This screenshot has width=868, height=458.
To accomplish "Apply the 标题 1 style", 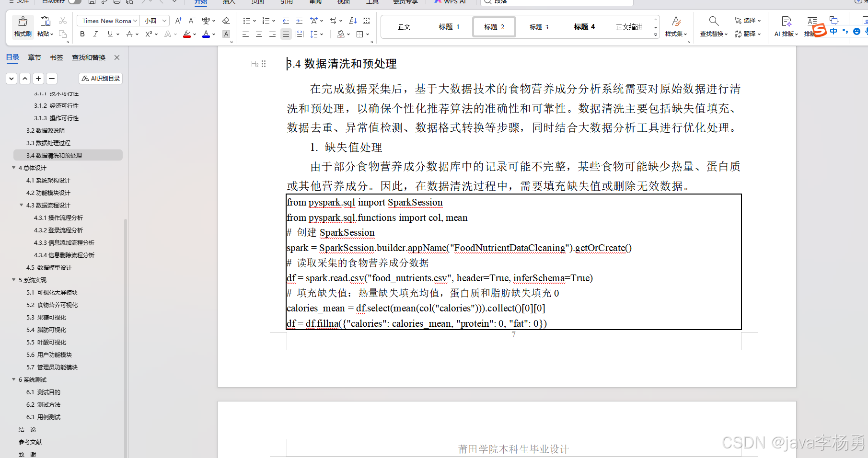I will coord(449,27).
